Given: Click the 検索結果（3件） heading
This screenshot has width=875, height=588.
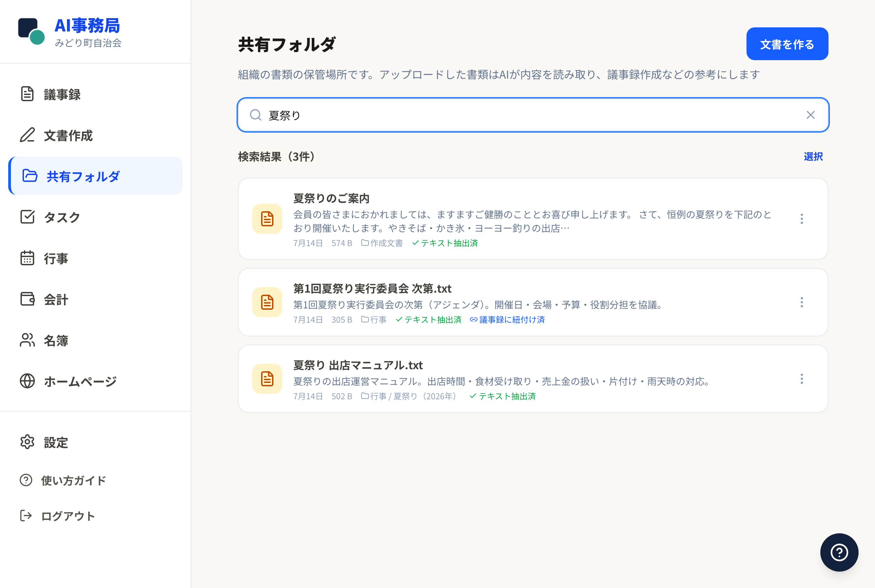Looking at the screenshot, I should (277, 156).
